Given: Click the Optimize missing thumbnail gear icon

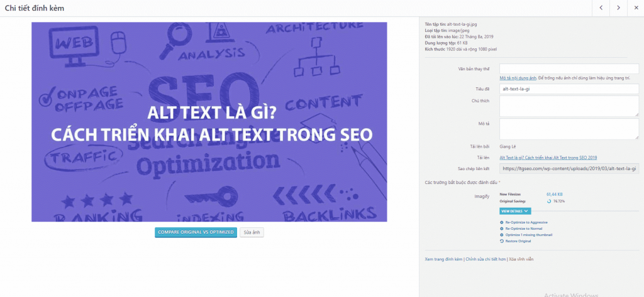Looking at the screenshot, I should pyautogui.click(x=501, y=235).
